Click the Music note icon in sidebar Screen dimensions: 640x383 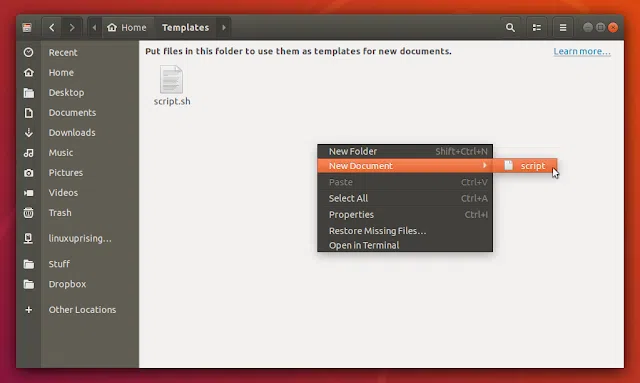29,153
